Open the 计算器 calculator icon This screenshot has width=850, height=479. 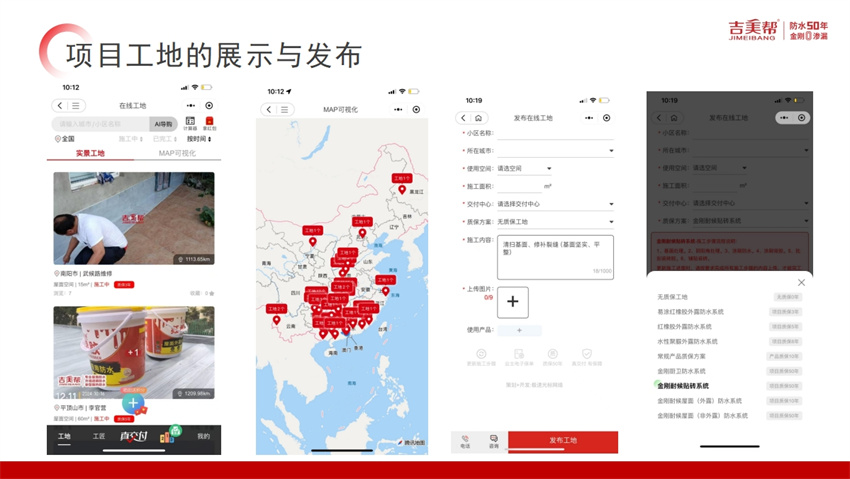point(190,123)
